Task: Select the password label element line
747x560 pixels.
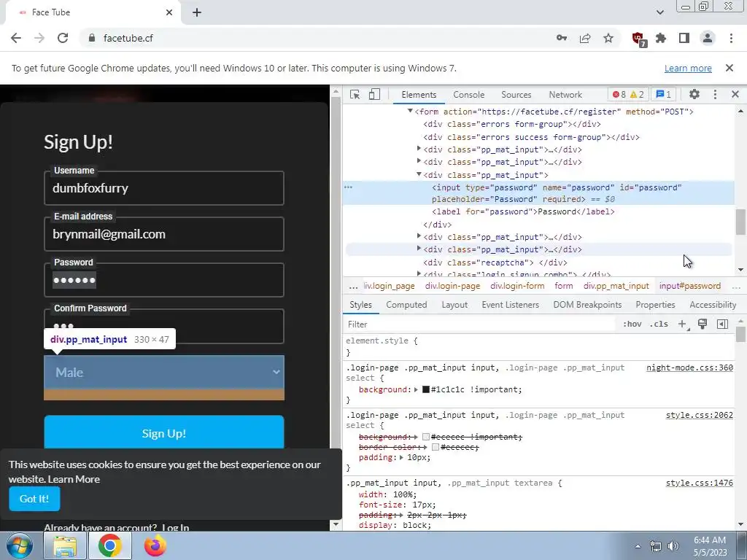Action: coord(523,212)
